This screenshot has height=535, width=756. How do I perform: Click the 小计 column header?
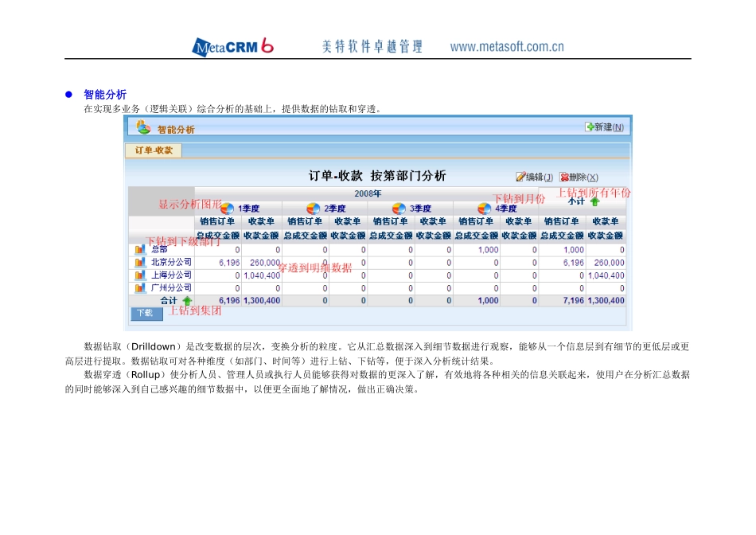pos(576,201)
